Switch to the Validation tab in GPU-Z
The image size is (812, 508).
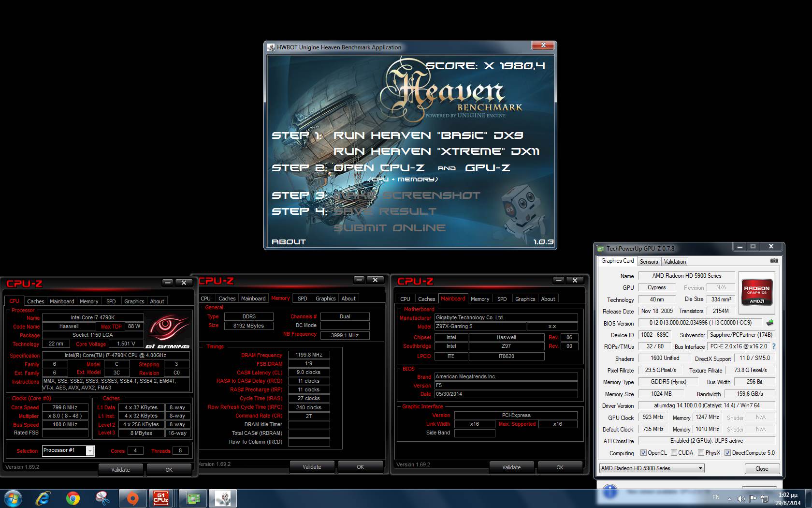pos(674,261)
